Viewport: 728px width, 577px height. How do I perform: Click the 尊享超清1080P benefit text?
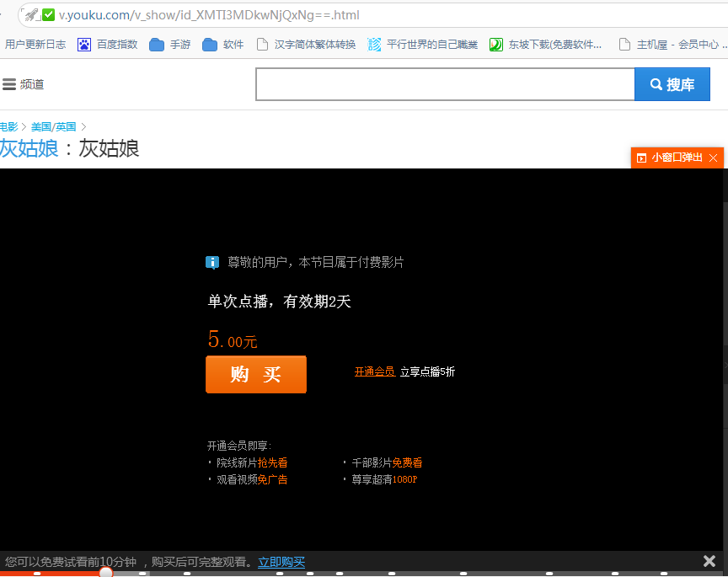384,479
